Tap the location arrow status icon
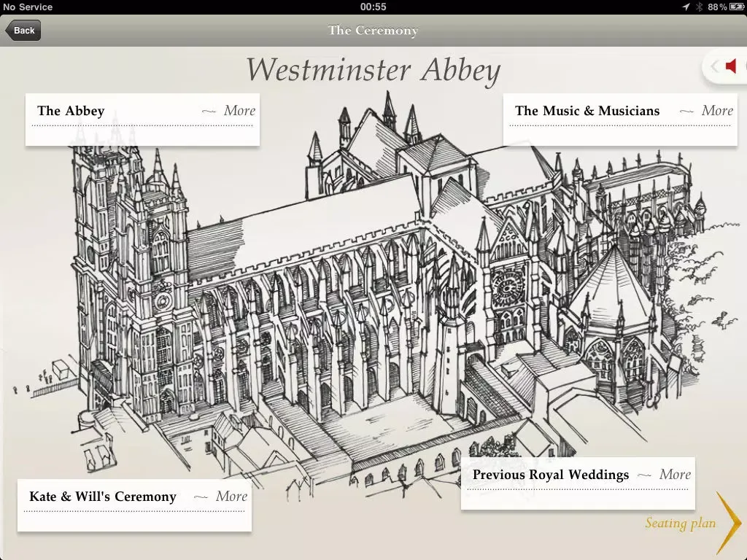Viewport: 747px width, 560px height. tap(686, 7)
